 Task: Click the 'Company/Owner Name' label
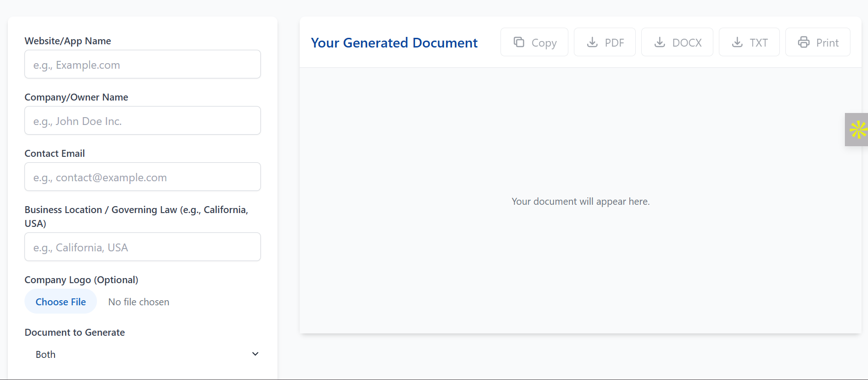[x=76, y=97]
